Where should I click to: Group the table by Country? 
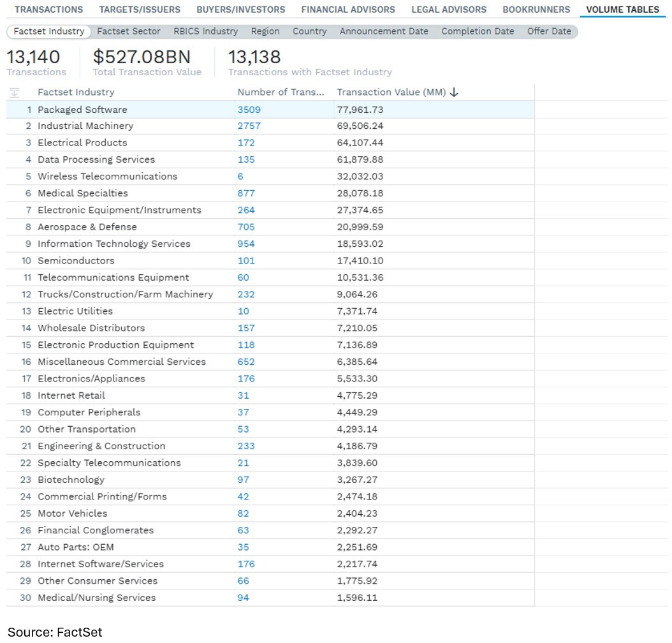[x=309, y=31]
